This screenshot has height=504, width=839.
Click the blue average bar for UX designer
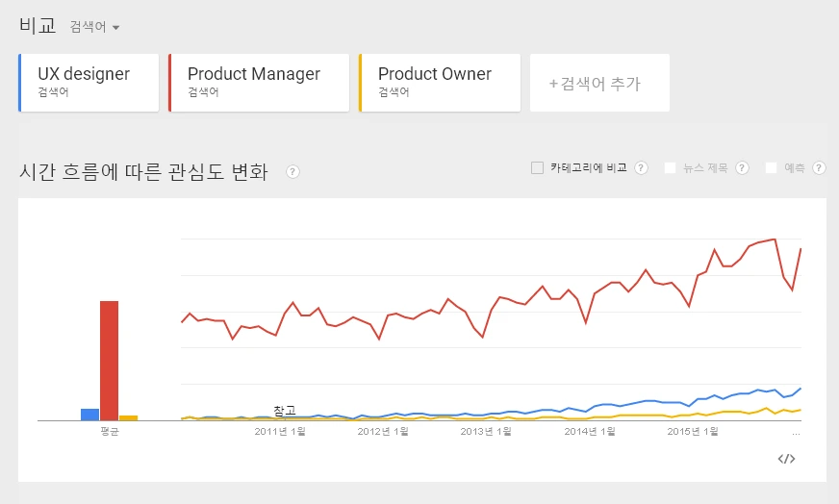pyautogui.click(x=89, y=415)
